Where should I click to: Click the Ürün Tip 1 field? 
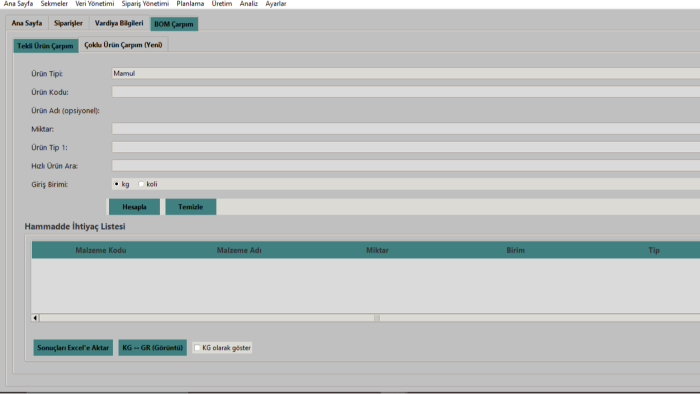[x=405, y=147]
